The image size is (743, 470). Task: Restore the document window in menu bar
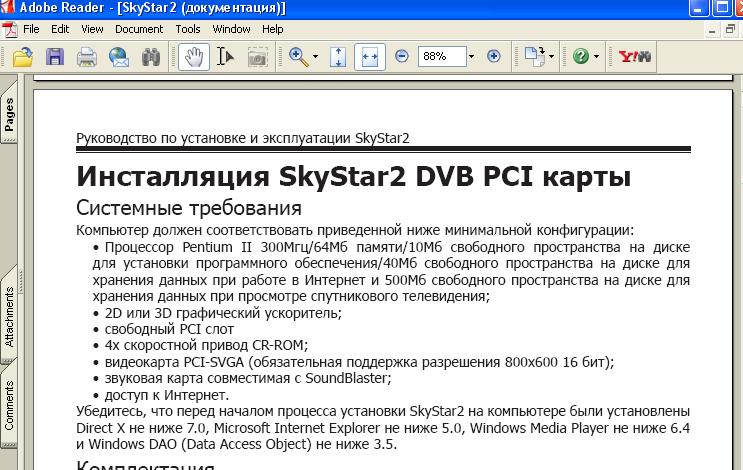tap(730, 30)
